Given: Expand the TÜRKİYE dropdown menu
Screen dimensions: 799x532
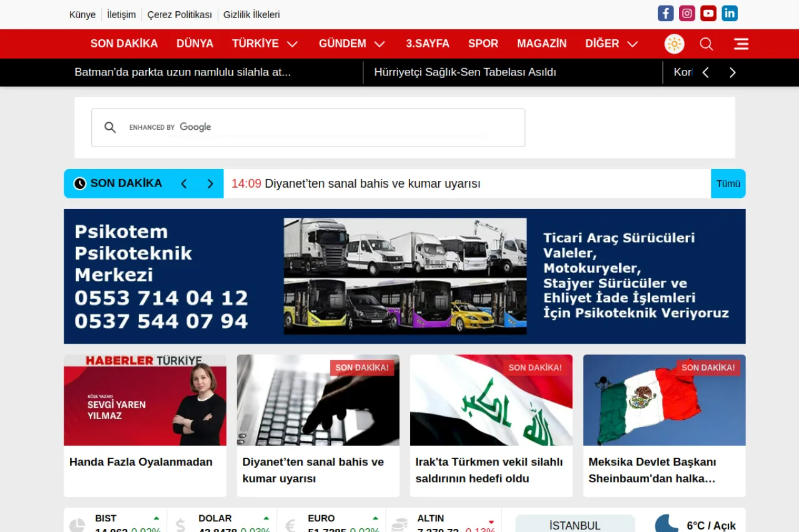Looking at the screenshot, I should tap(292, 44).
